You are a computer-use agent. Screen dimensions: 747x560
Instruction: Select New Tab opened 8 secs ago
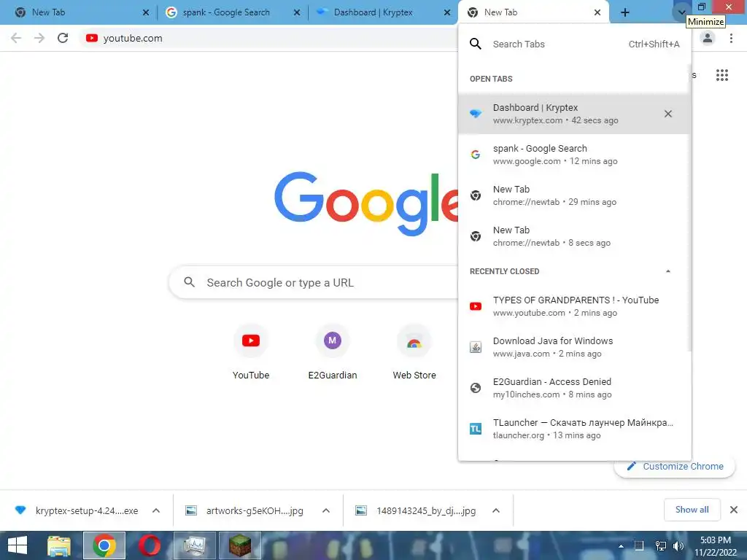click(x=573, y=236)
